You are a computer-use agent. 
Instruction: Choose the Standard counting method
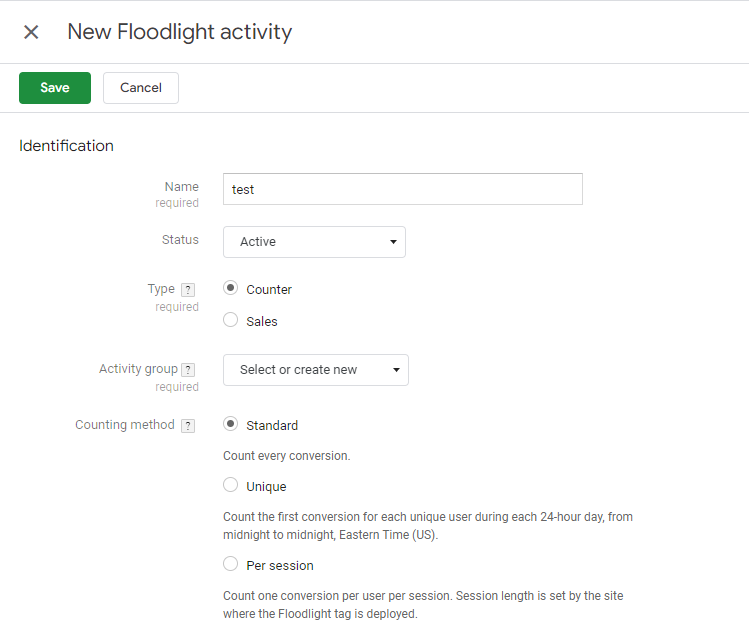coord(231,424)
